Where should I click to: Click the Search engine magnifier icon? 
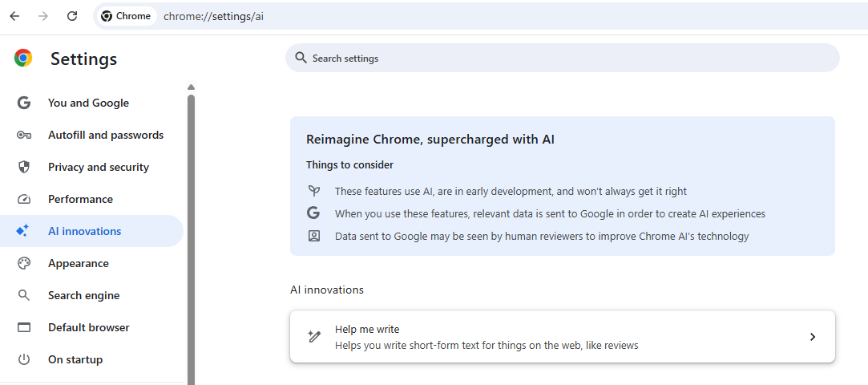point(24,295)
